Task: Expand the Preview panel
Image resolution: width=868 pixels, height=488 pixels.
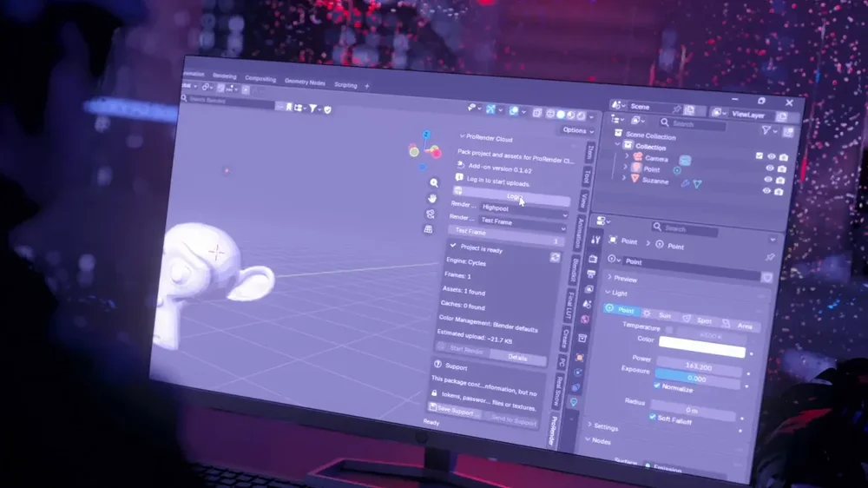Action: [609, 277]
